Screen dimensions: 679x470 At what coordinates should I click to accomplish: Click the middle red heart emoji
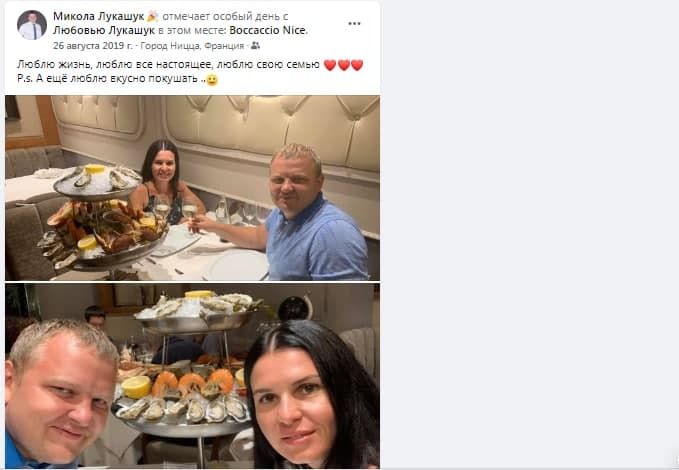pos(343,65)
